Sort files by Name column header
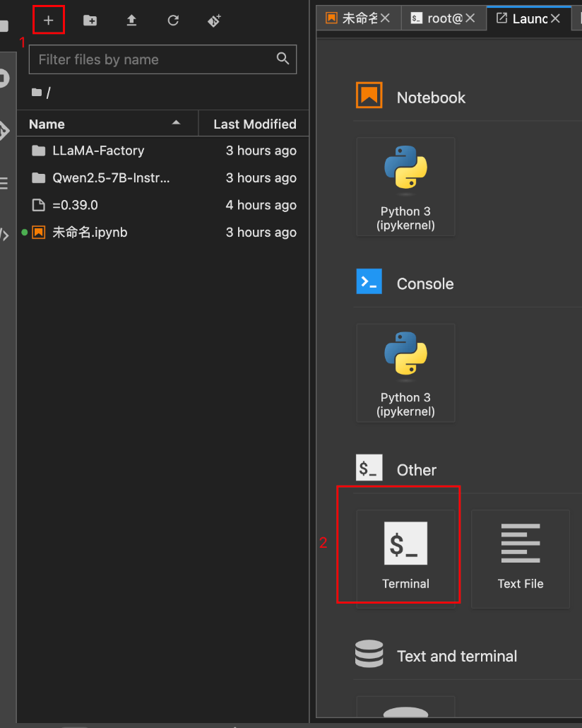Screen dimensions: 582x728 pyautogui.click(x=107, y=124)
